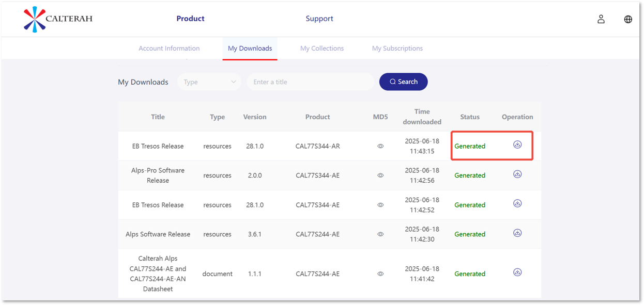Screen dimensions: 644x305
Task: Open the user account icon
Action: (x=601, y=19)
